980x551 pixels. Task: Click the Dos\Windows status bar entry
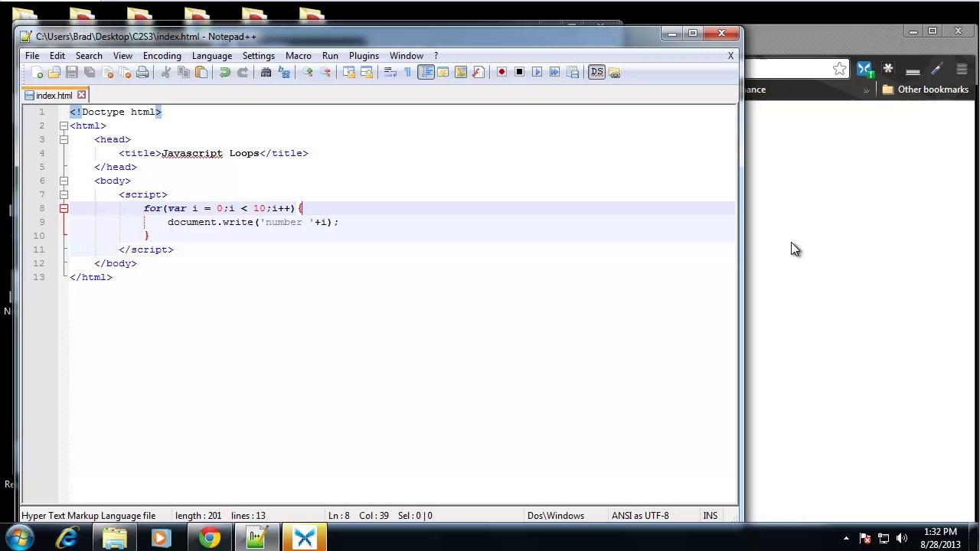[556, 516]
